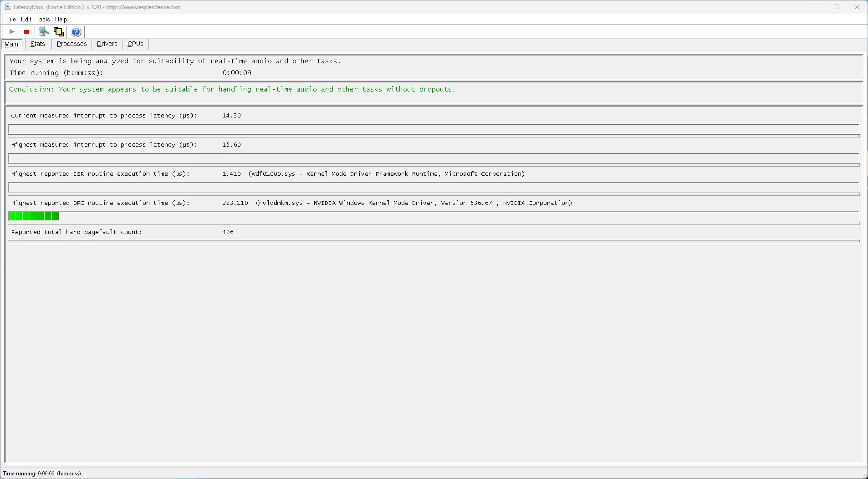Click the current interrupt latency bar
Screen dimensions: 868x479
(x=434, y=129)
